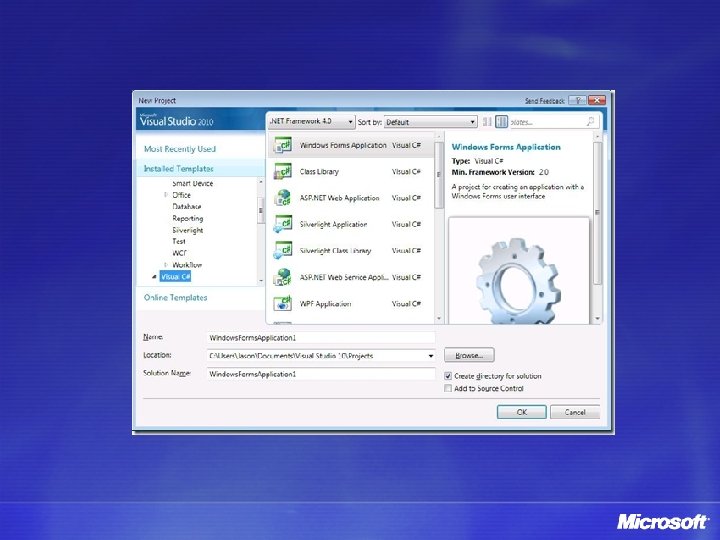Image resolution: width=720 pixels, height=540 pixels.
Task: Switch templates to small icons view
Action: click(x=487, y=122)
